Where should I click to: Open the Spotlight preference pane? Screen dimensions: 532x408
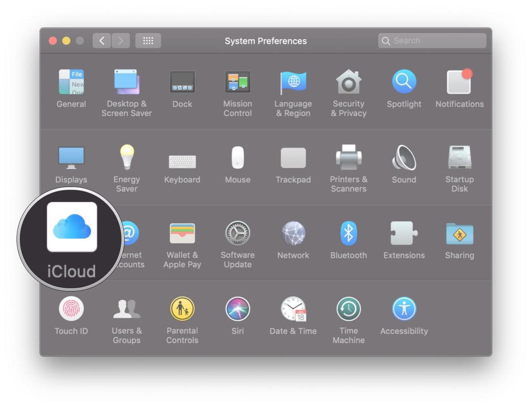click(x=404, y=82)
